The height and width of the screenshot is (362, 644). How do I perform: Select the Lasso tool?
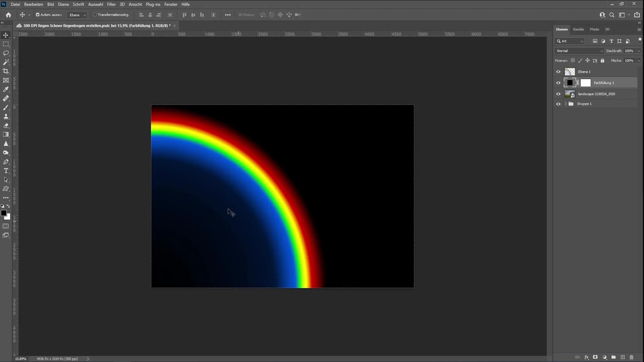click(x=6, y=53)
